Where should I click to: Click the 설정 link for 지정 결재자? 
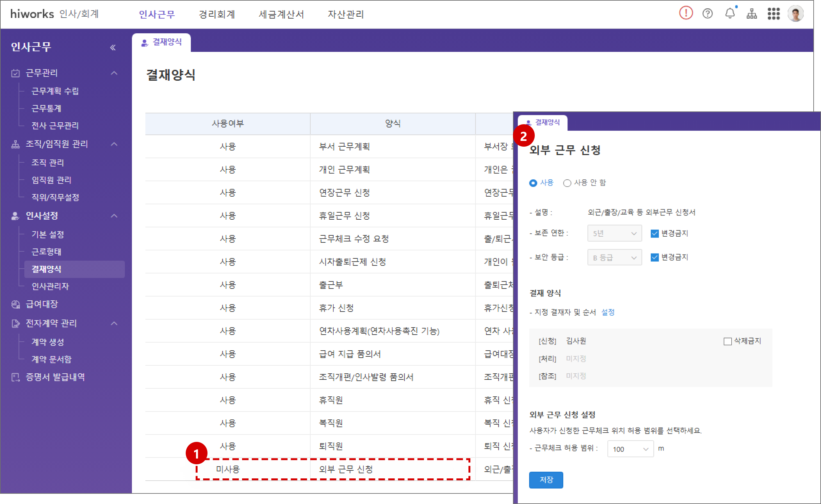608,312
